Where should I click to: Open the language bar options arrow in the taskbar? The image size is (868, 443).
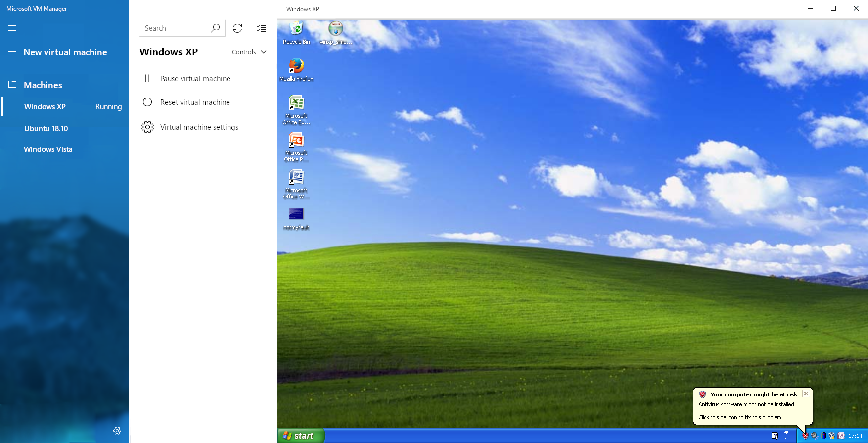[x=785, y=438]
